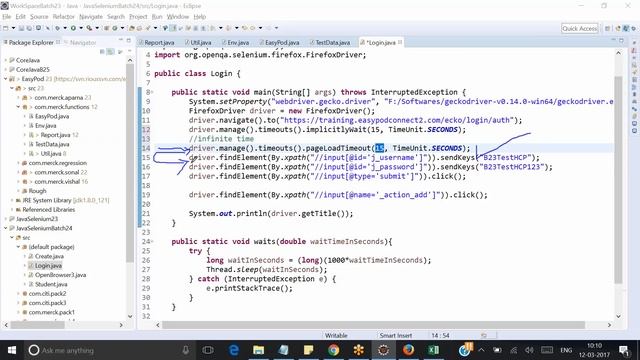Select TestData.java in the Package Explorer tree
This screenshot has height=360, width=640.
[52, 144]
